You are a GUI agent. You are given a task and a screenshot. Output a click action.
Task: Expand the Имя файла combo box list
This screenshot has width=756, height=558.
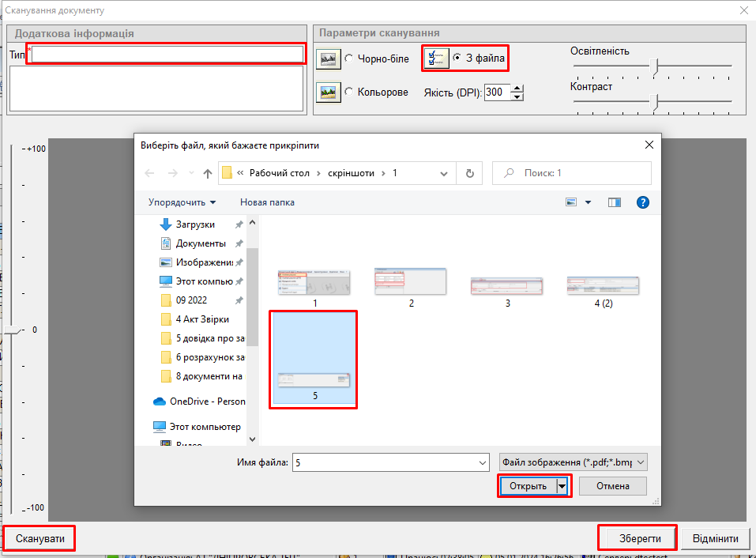point(483,462)
